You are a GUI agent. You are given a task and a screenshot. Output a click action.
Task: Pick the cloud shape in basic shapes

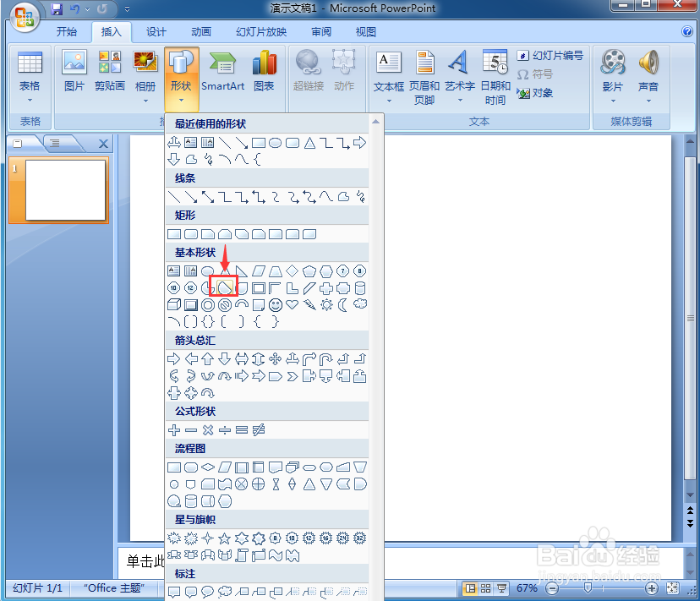point(360,304)
